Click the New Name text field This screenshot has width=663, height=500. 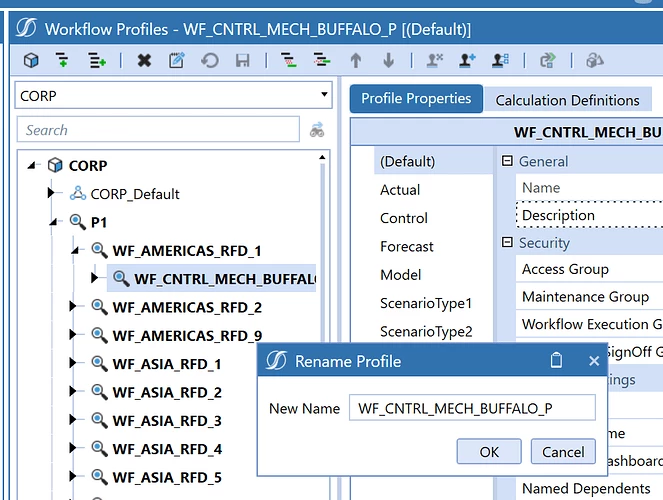[x=472, y=408]
